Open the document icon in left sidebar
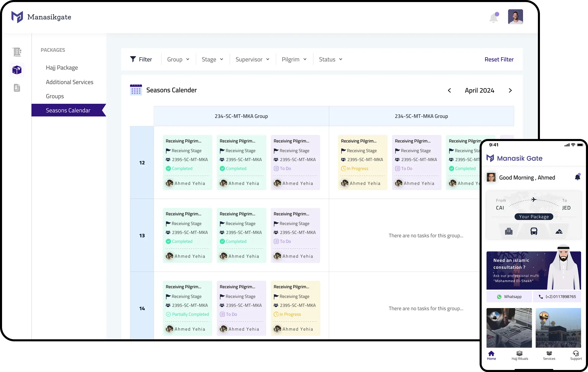 tap(17, 88)
